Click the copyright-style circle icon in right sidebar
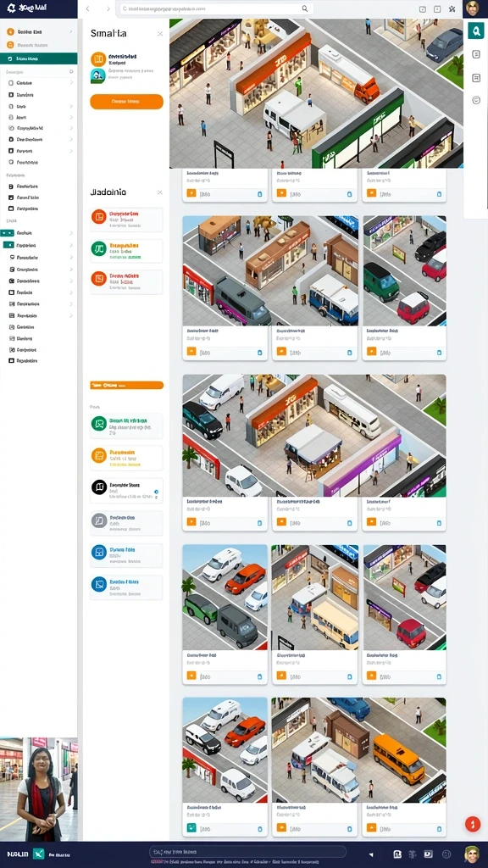 (476, 100)
